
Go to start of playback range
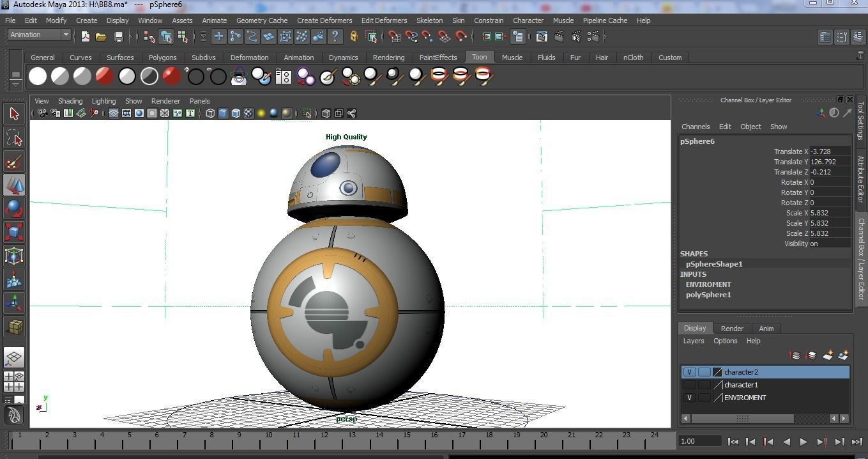click(734, 441)
